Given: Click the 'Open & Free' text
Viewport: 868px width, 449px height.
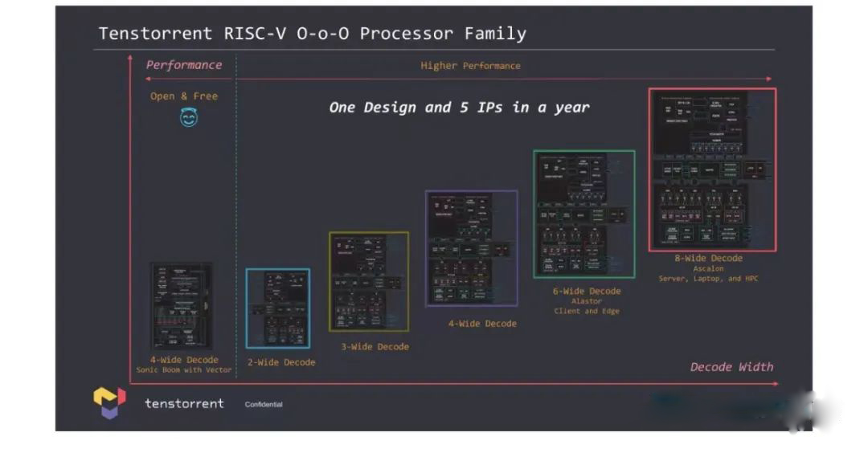Looking at the screenshot, I should pyautogui.click(x=184, y=96).
